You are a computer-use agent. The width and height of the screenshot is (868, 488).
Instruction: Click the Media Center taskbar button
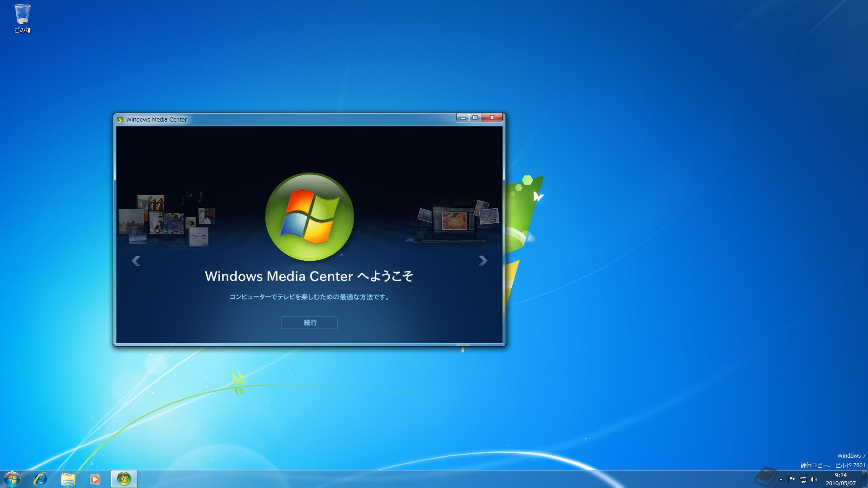click(124, 479)
